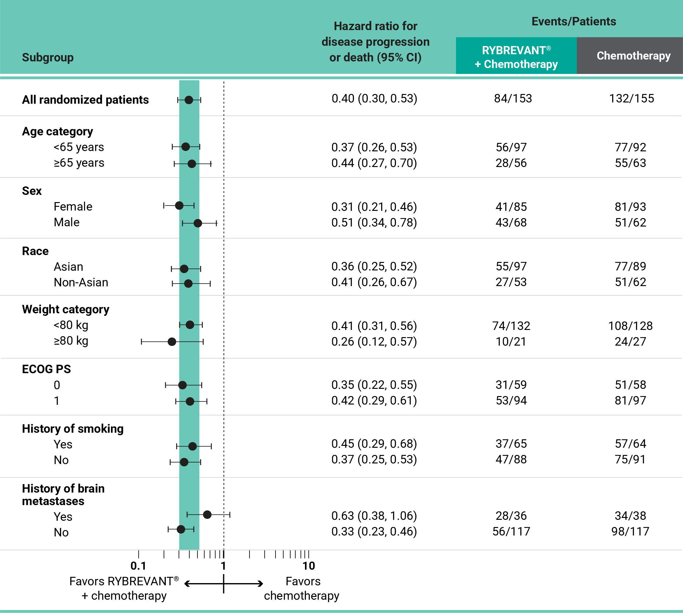Click the 'Asian' subgroup label
The image size is (683, 616).
[x=68, y=267]
